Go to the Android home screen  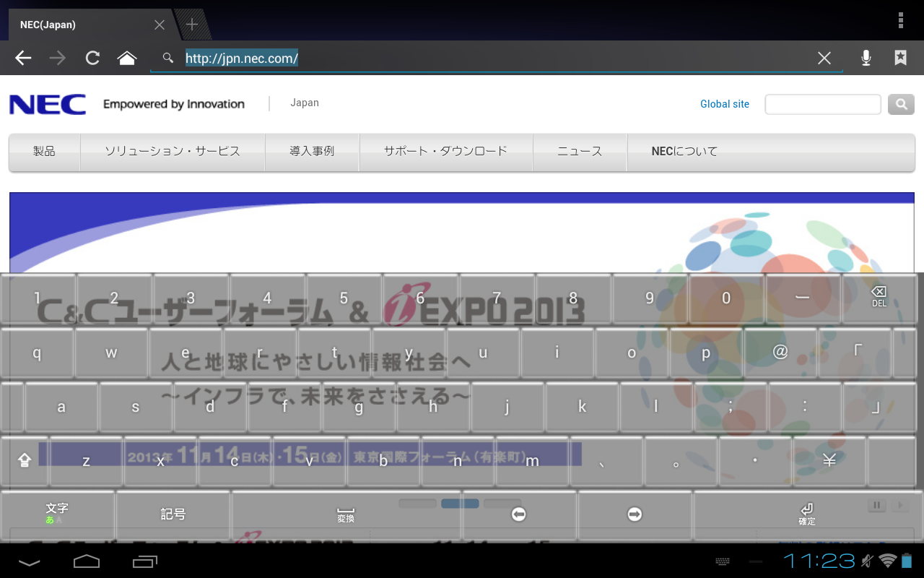(87, 561)
